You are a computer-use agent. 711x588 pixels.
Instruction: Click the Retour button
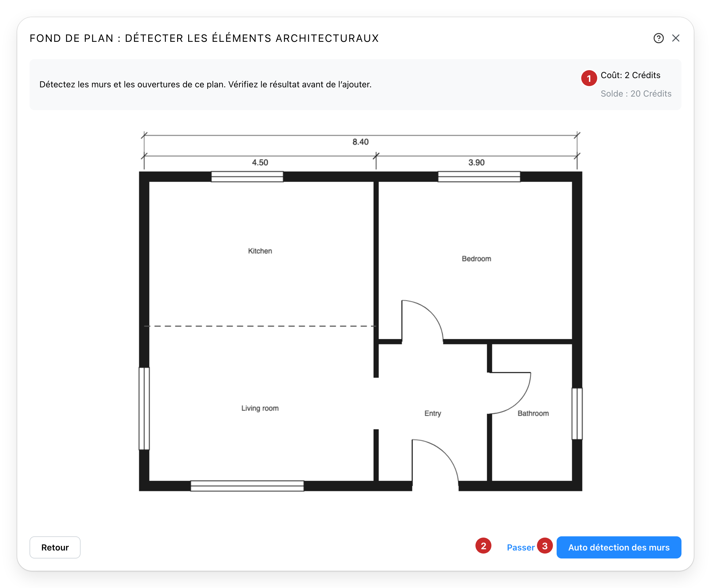click(x=55, y=547)
